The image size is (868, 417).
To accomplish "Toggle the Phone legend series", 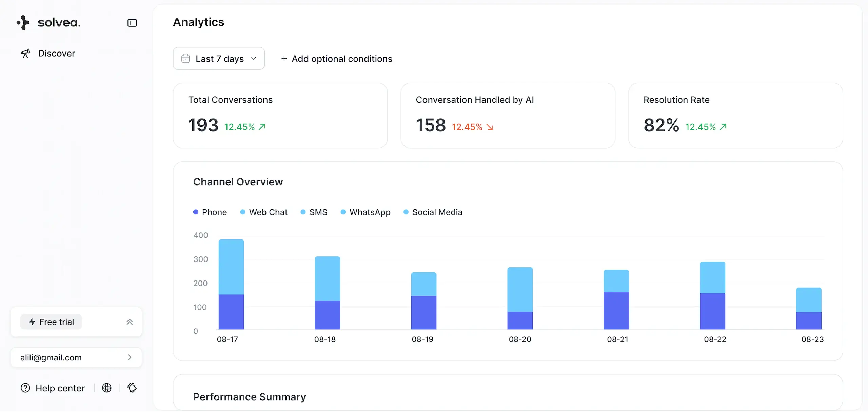I will pos(210,212).
